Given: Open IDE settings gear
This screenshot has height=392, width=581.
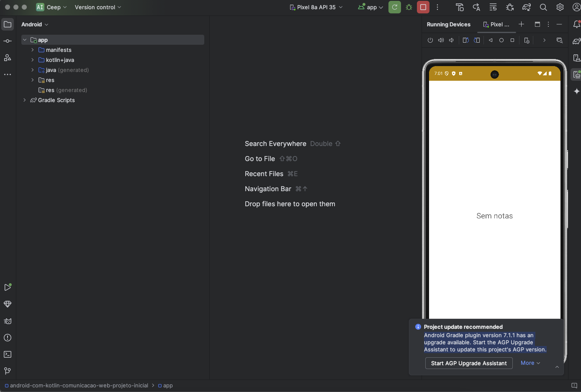Looking at the screenshot, I should pos(560,7).
